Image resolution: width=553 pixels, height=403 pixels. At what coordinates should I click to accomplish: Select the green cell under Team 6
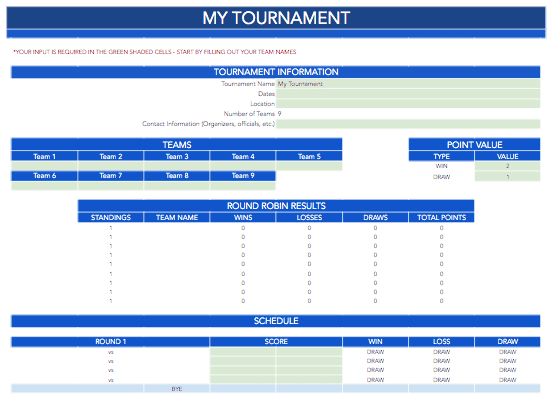[44, 186]
